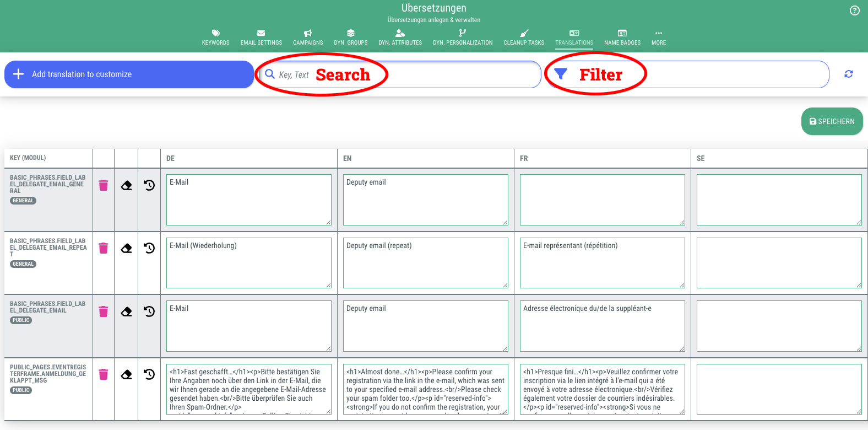The height and width of the screenshot is (430, 868).
Task: Expand the More menu
Action: [659, 37]
